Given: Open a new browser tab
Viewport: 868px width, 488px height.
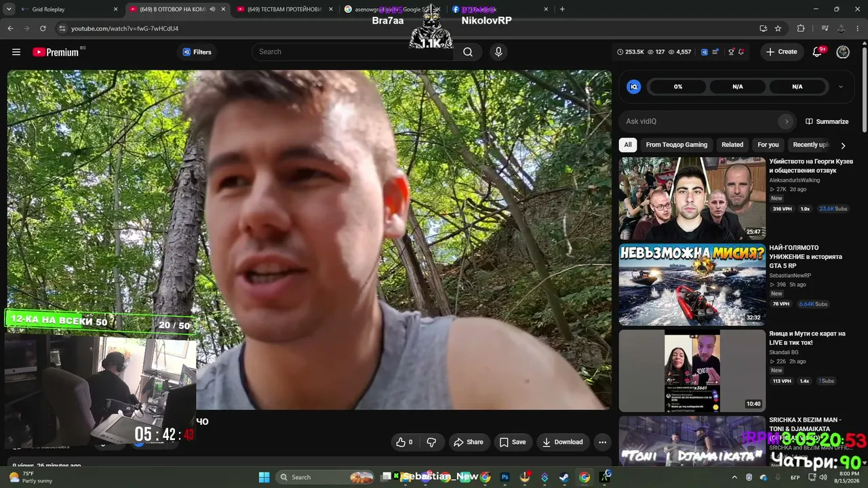Looking at the screenshot, I should [562, 9].
